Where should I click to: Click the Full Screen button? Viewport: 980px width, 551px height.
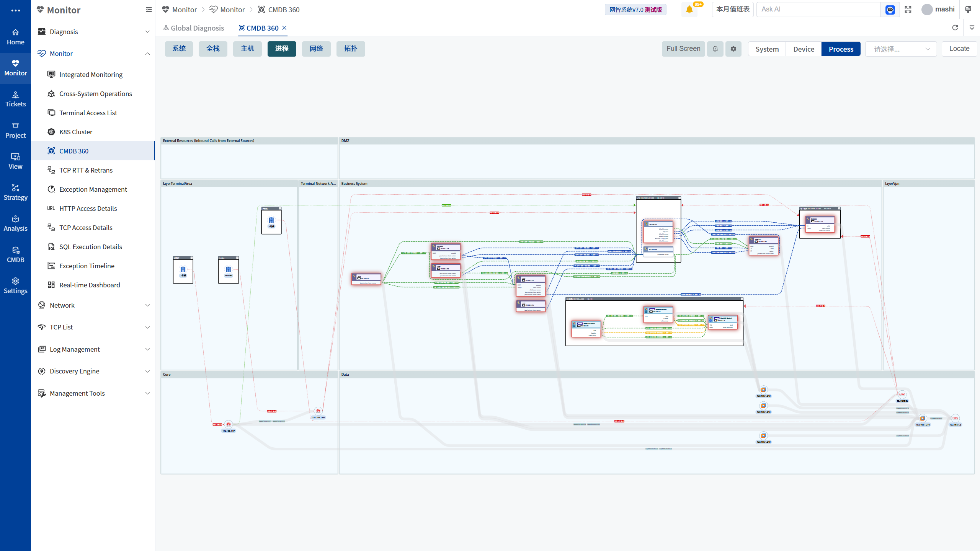[x=683, y=49]
